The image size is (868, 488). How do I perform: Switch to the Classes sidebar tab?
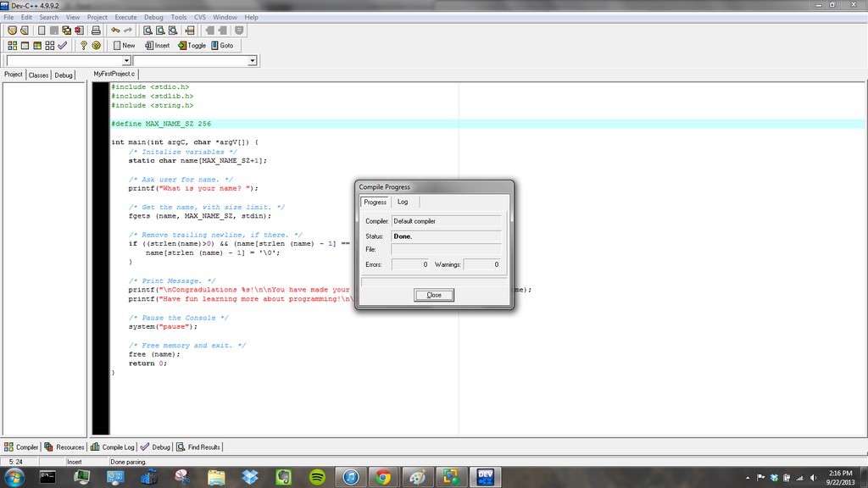(x=38, y=74)
